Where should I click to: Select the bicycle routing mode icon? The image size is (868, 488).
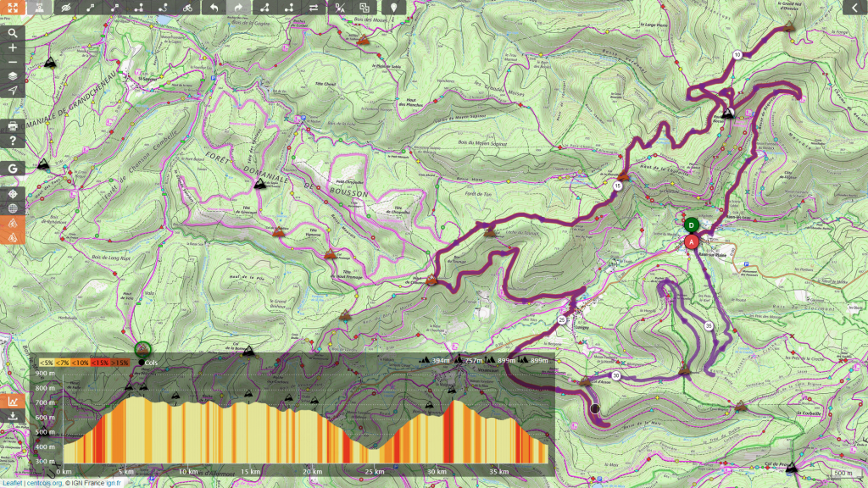click(187, 8)
